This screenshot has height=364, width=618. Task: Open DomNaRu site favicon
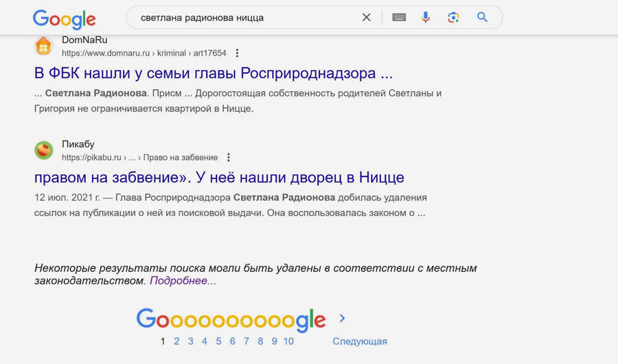pyautogui.click(x=44, y=46)
